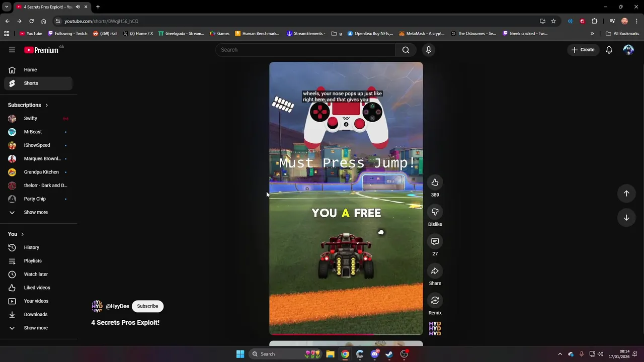Show hidden system tray icons

pos(559,354)
